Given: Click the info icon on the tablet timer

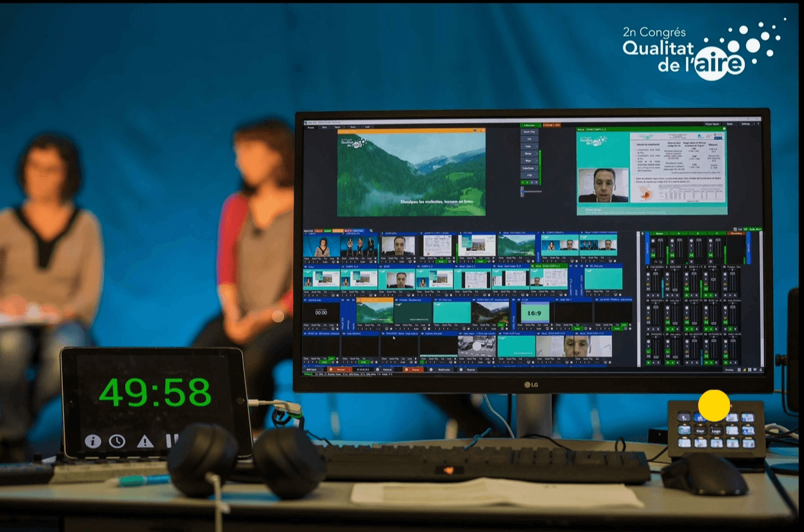Looking at the screenshot, I should point(93,441).
